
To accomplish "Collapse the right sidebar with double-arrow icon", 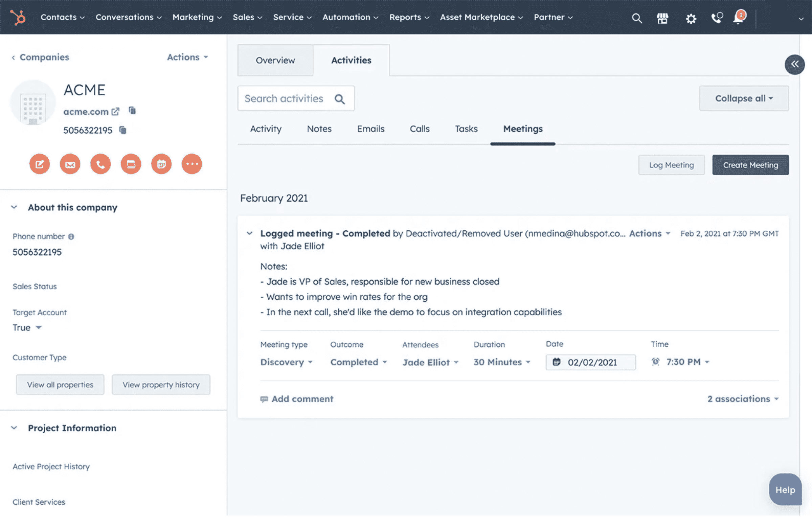I will pyautogui.click(x=795, y=64).
